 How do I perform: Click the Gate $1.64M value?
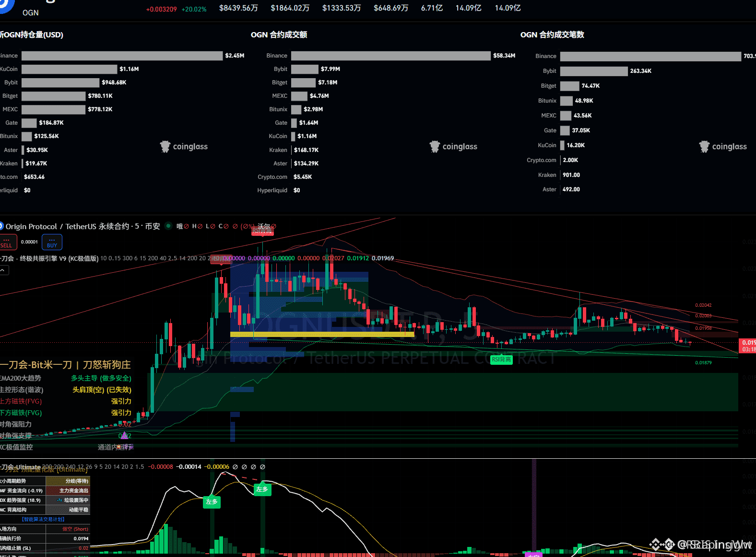308,123
